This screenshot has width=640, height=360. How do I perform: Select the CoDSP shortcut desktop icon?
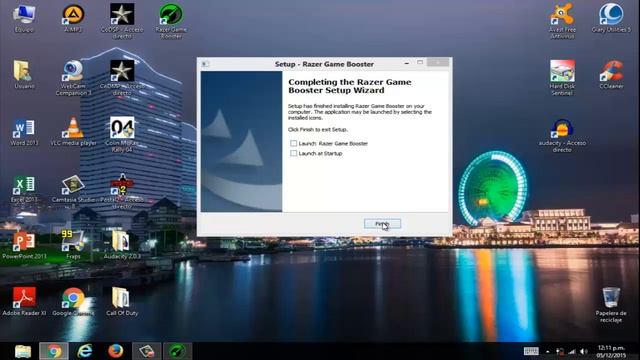point(122,21)
